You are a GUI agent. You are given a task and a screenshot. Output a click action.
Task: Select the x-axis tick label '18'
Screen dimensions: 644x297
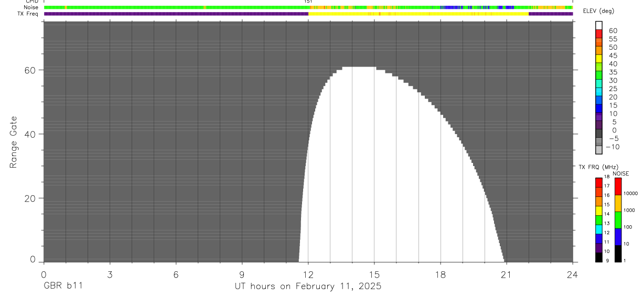pos(441,274)
